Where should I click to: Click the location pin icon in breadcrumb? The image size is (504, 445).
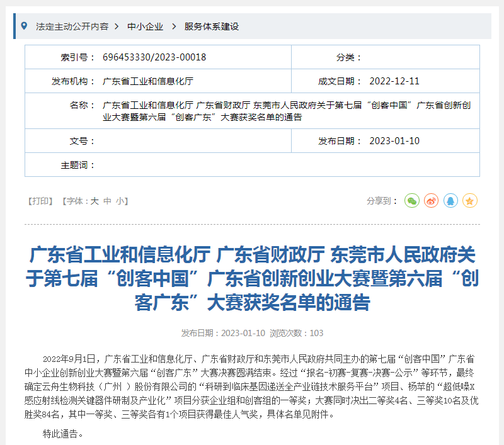(25, 26)
